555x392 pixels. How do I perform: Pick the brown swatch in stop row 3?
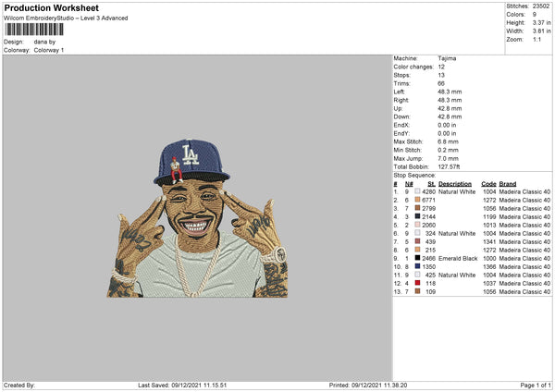(x=417, y=208)
